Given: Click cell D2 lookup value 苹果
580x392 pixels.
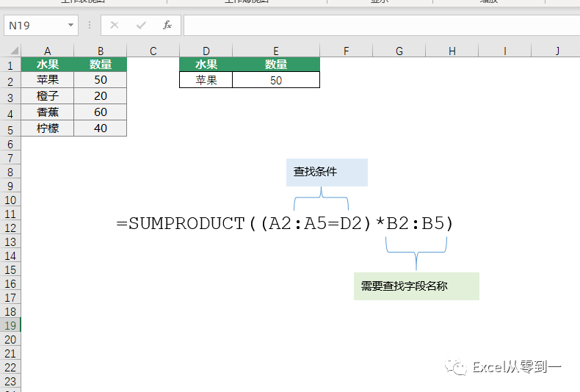Looking at the screenshot, I should point(206,80).
